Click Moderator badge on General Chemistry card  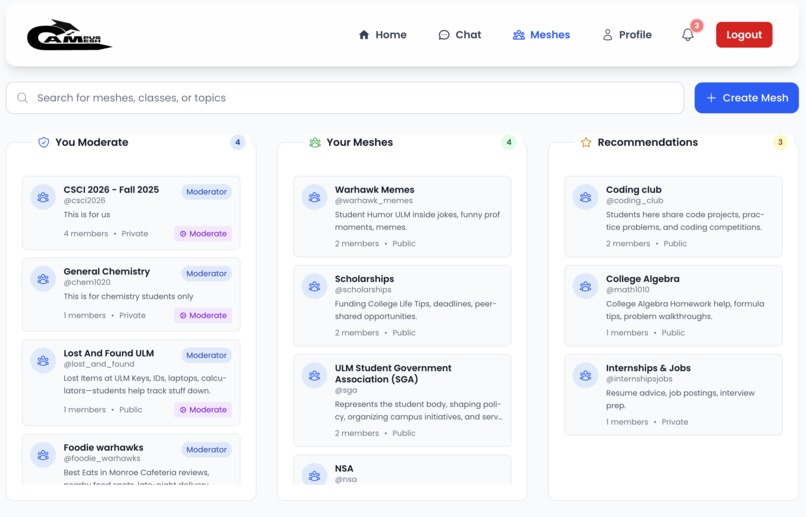tap(206, 273)
